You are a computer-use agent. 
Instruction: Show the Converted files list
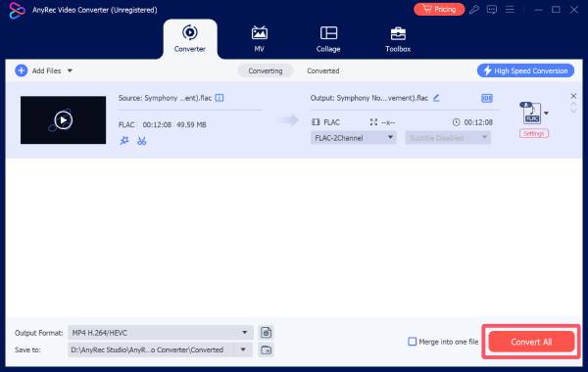pyautogui.click(x=322, y=70)
